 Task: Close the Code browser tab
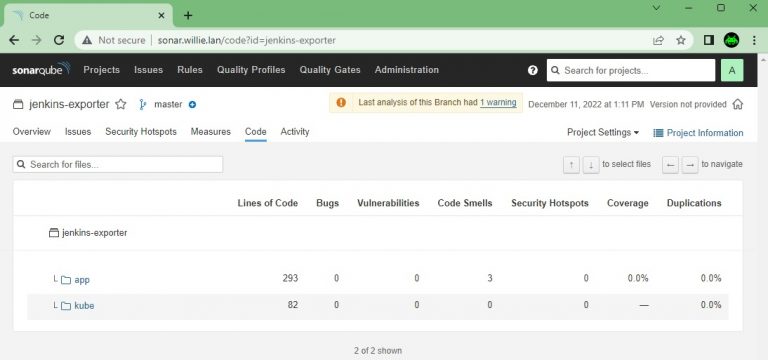pyautogui.click(x=162, y=15)
